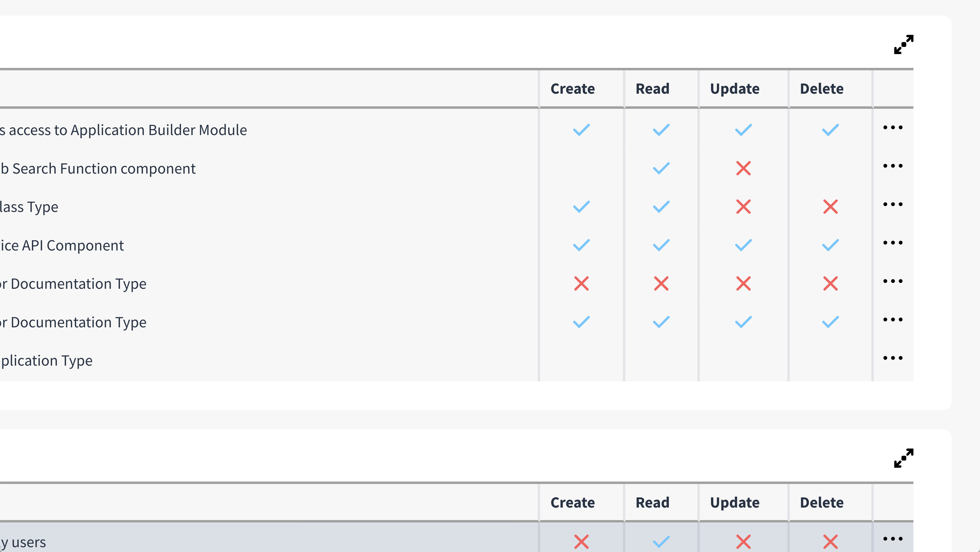Expand the upper permissions table fullscreen
Screen dimensions: 980x552
tap(903, 44)
